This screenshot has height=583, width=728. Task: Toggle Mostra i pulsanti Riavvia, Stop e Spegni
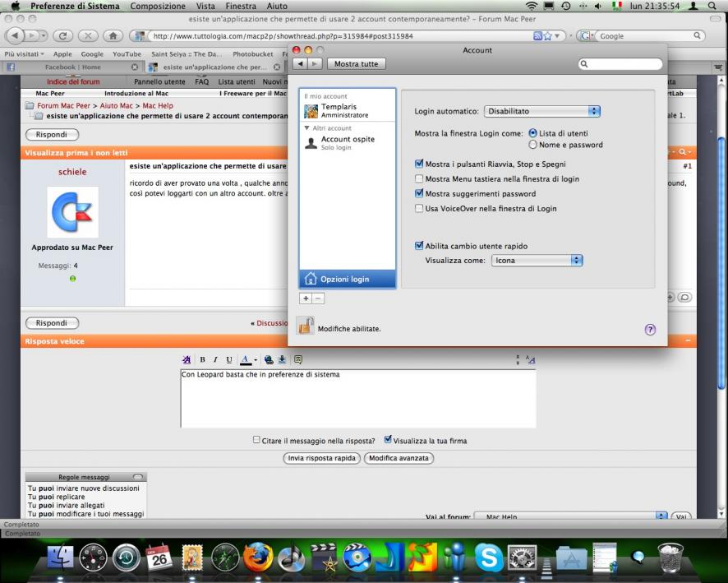point(419,164)
